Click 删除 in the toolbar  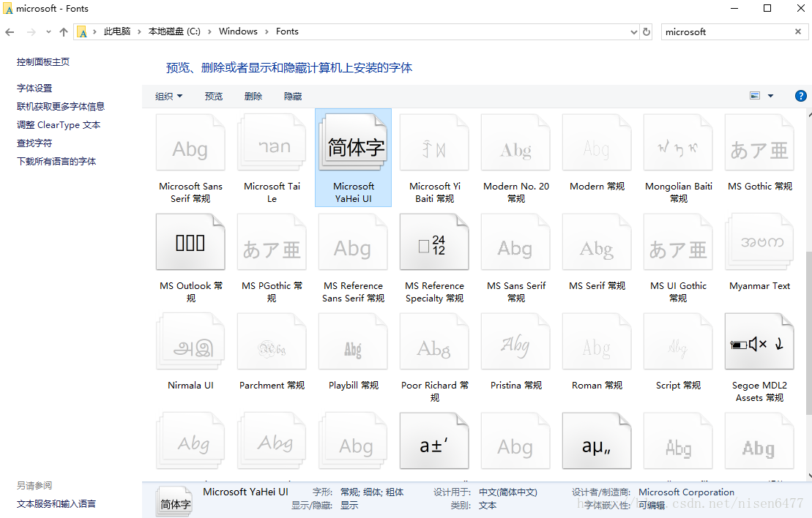coord(253,97)
